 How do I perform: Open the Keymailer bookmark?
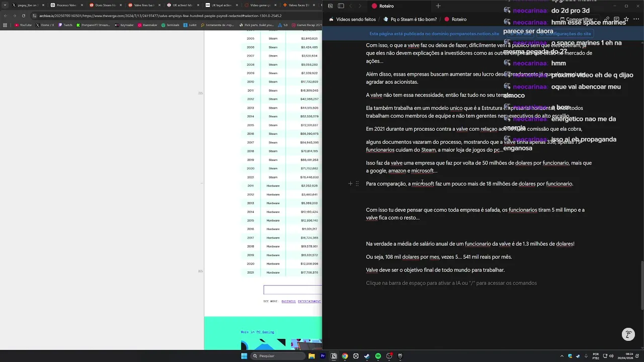[x=123, y=25]
